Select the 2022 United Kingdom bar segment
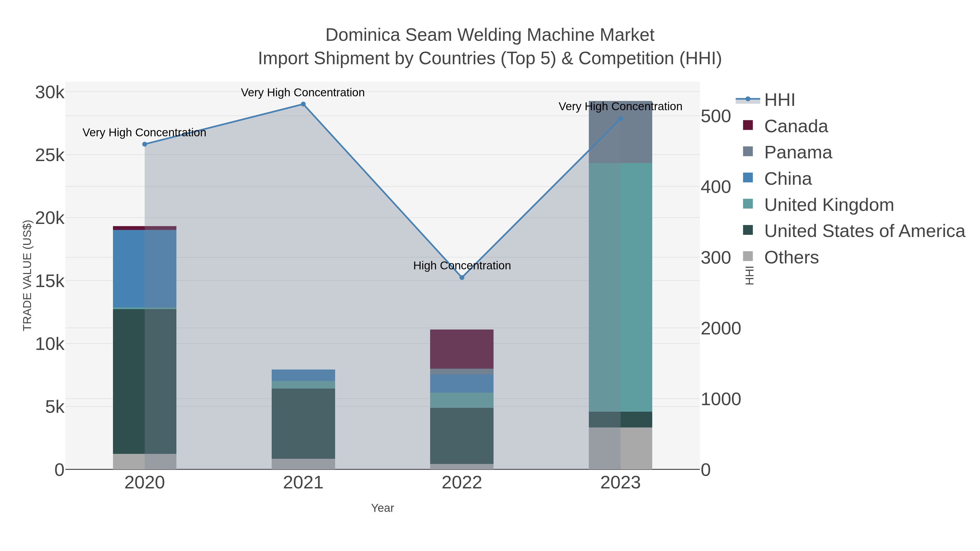 point(462,401)
